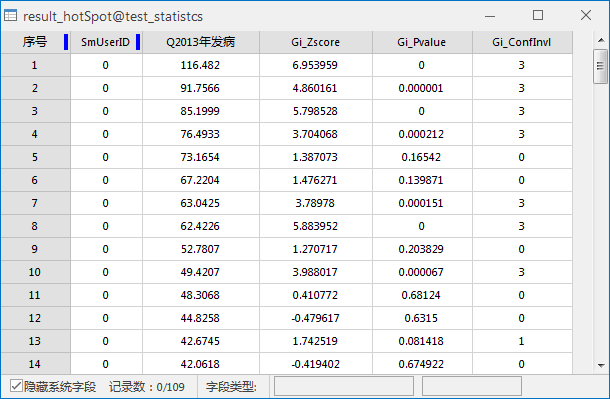This screenshot has height=399, width=610.
Task: Click the vertical scrollbar thumb
Action: [x=600, y=66]
